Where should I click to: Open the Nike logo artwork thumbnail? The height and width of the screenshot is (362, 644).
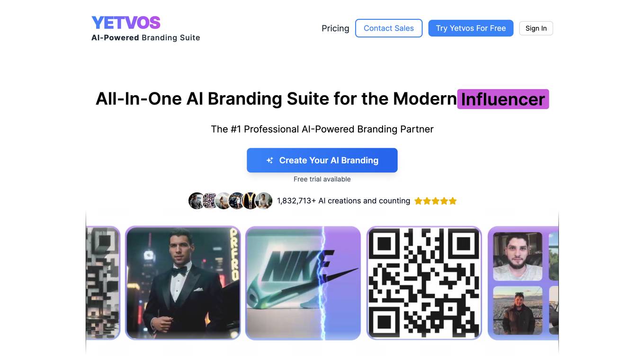coord(303,283)
